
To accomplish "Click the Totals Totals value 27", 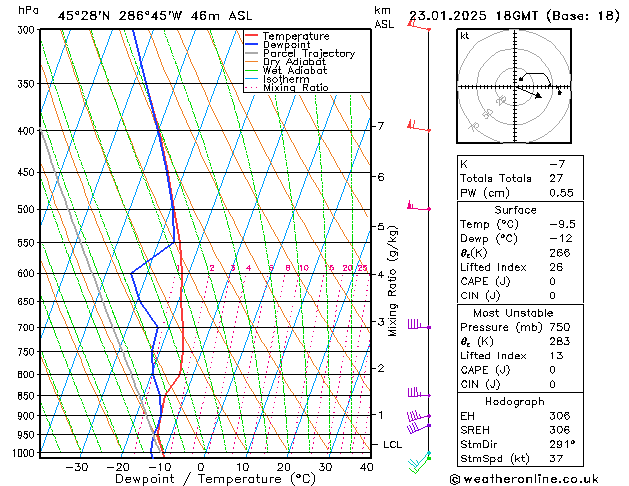I will point(556,178).
